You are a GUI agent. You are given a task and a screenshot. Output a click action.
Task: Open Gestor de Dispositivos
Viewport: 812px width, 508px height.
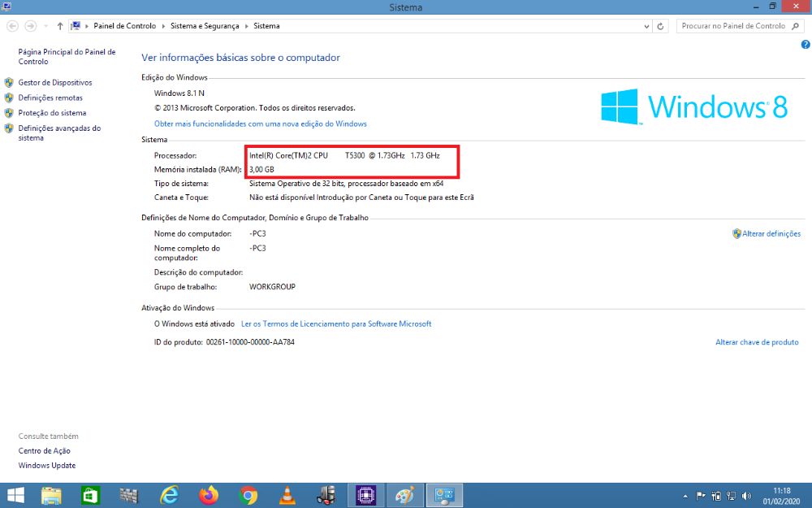pyautogui.click(x=55, y=82)
